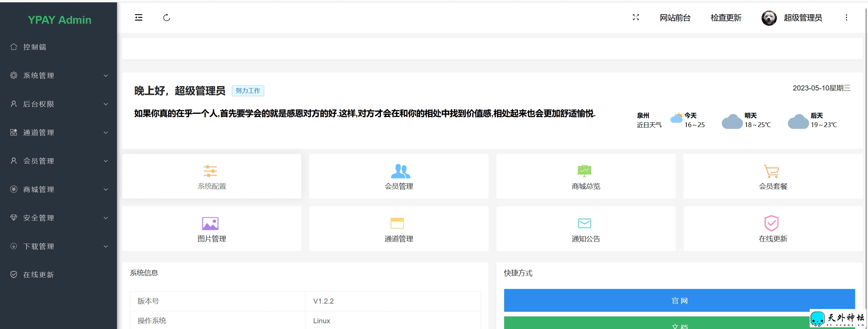Click the user icon beside 后台权限
The width and height of the screenshot is (868, 329).
coord(14,104)
